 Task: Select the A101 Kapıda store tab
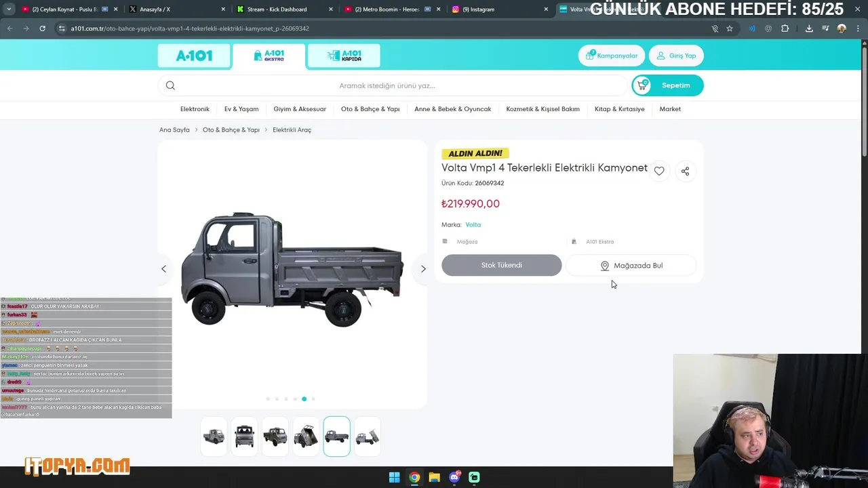click(x=344, y=56)
